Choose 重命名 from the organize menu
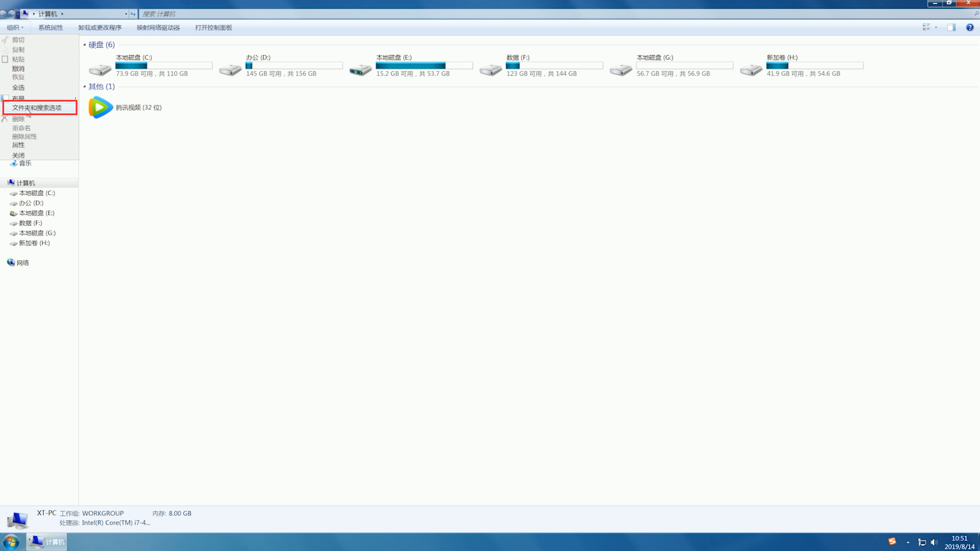980x551 pixels. tap(21, 128)
